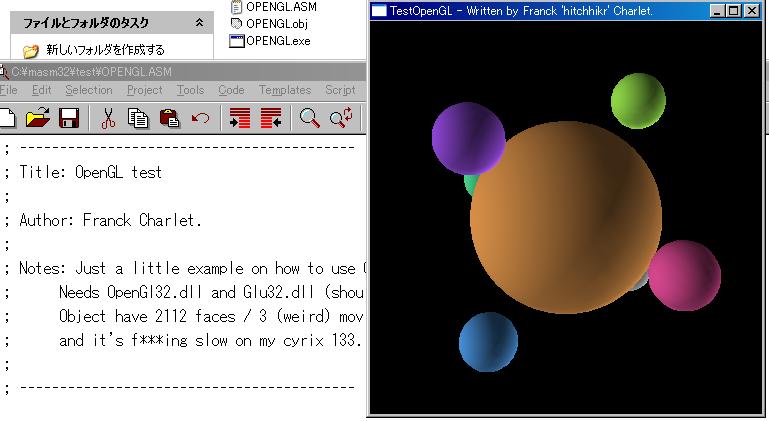Viewport: 769px width, 421px height.
Task: Click the outdent lines icon
Action: [x=270, y=118]
